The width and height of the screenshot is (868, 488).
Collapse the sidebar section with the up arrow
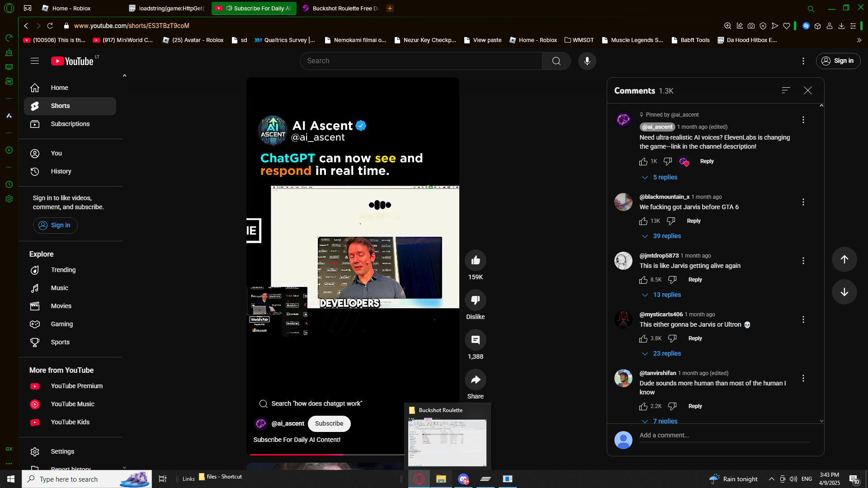[x=124, y=76]
